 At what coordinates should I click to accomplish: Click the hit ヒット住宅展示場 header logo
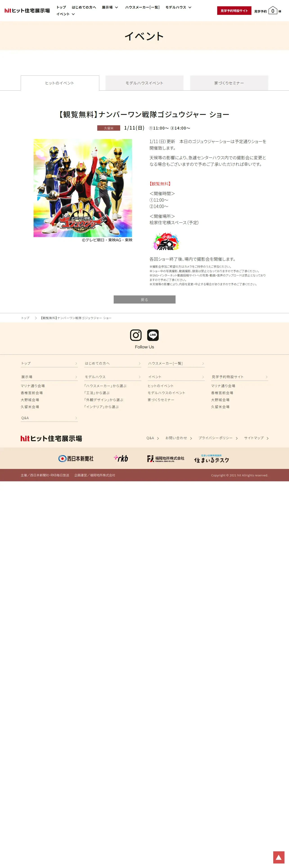tap(27, 10)
